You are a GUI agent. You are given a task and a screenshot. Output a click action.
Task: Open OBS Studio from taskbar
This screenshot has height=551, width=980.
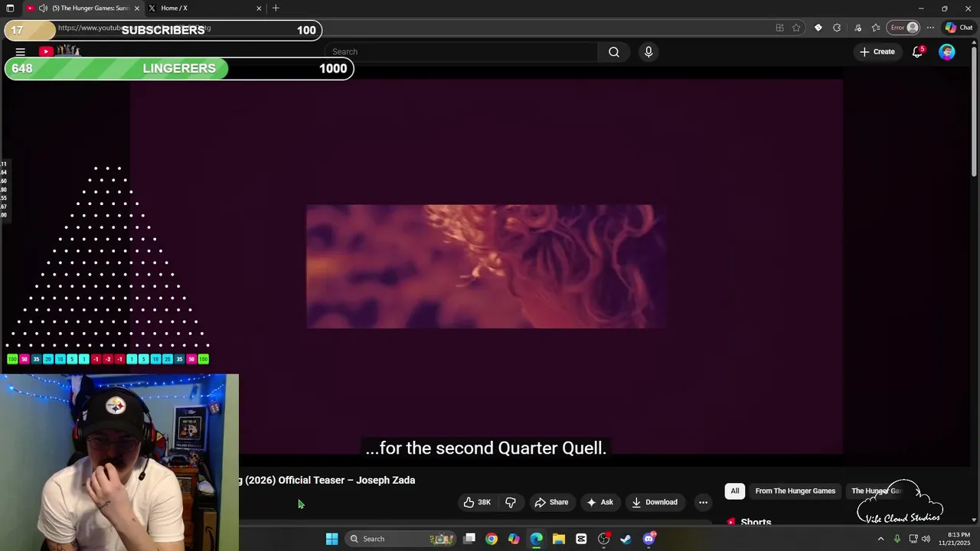(x=603, y=539)
